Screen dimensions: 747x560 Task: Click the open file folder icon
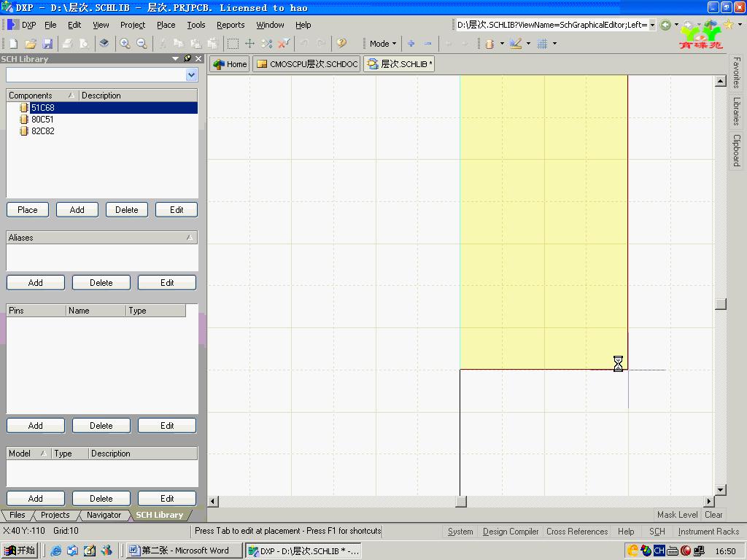tap(31, 44)
